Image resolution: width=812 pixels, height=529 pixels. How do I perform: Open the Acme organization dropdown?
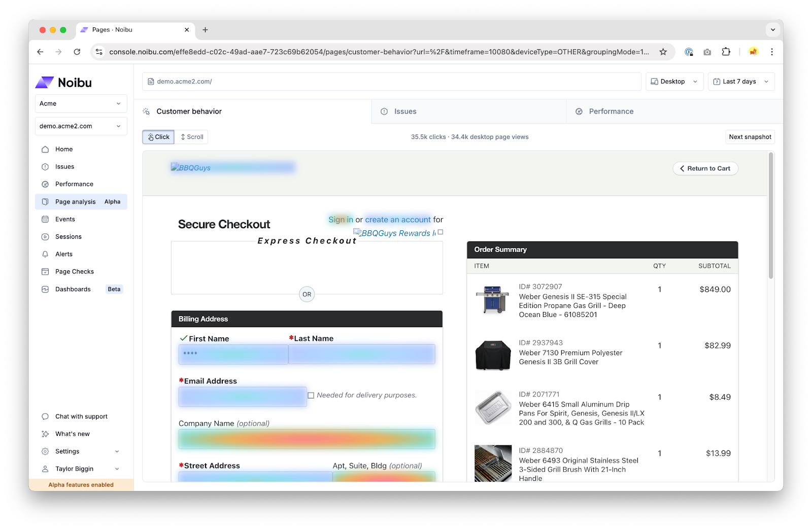[81, 103]
